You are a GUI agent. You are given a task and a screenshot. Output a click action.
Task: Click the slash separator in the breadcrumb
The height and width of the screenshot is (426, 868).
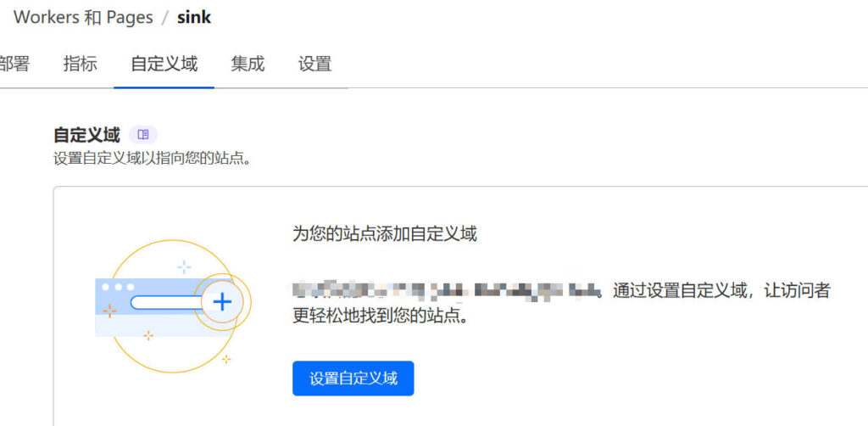click(x=165, y=17)
